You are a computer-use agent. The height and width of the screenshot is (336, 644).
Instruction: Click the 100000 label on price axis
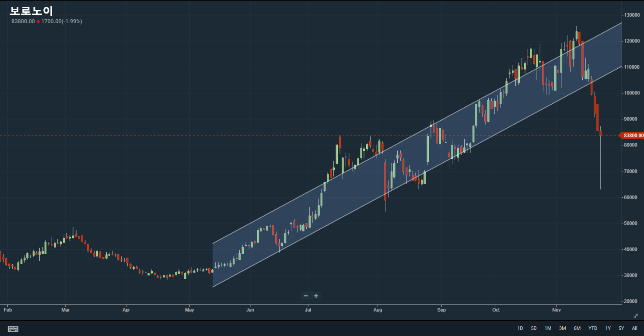[x=633, y=93]
